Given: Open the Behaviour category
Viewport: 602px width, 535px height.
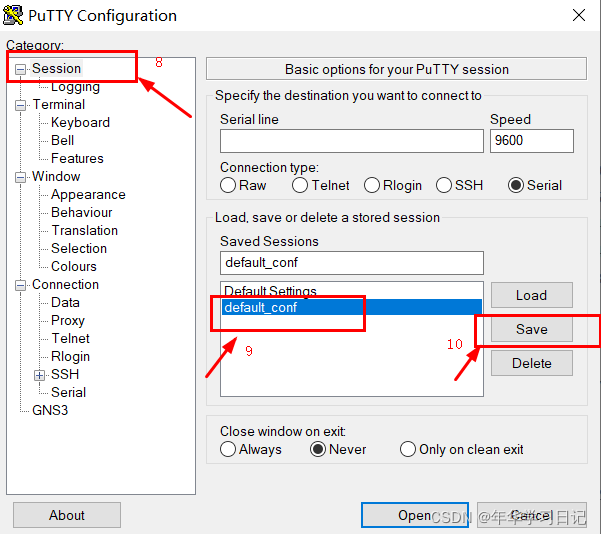Looking at the screenshot, I should [81, 212].
